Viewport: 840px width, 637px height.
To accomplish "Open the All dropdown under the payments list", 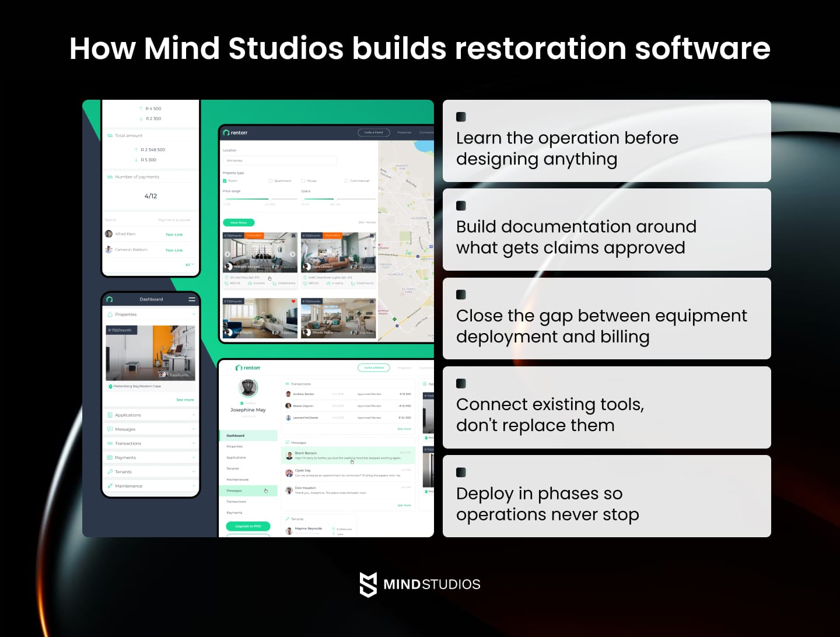I will 190,264.
